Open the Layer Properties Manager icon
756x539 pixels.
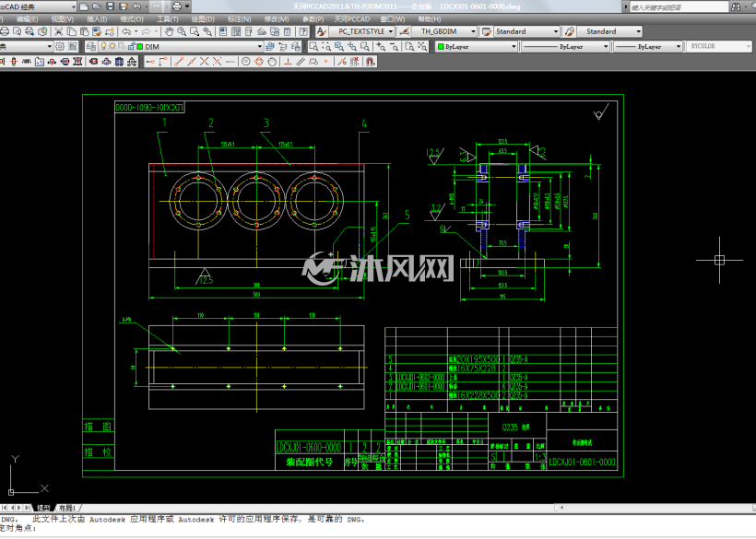click(x=90, y=46)
